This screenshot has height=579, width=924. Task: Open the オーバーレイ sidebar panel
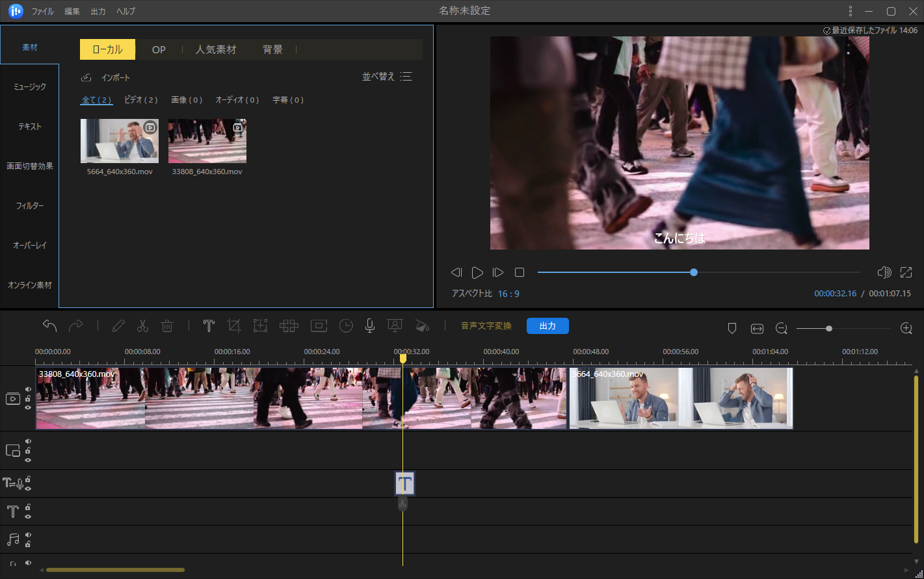[29, 245]
